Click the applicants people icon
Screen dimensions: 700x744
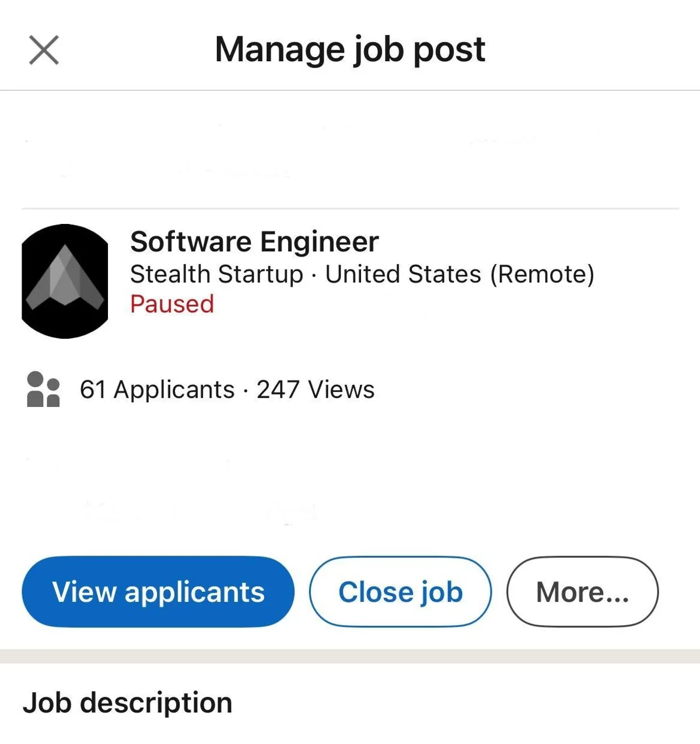click(43, 389)
